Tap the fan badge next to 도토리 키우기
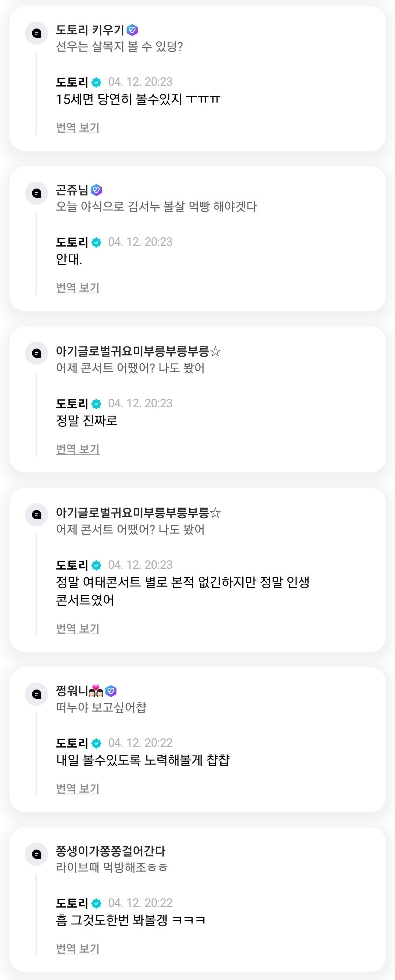 click(x=132, y=30)
